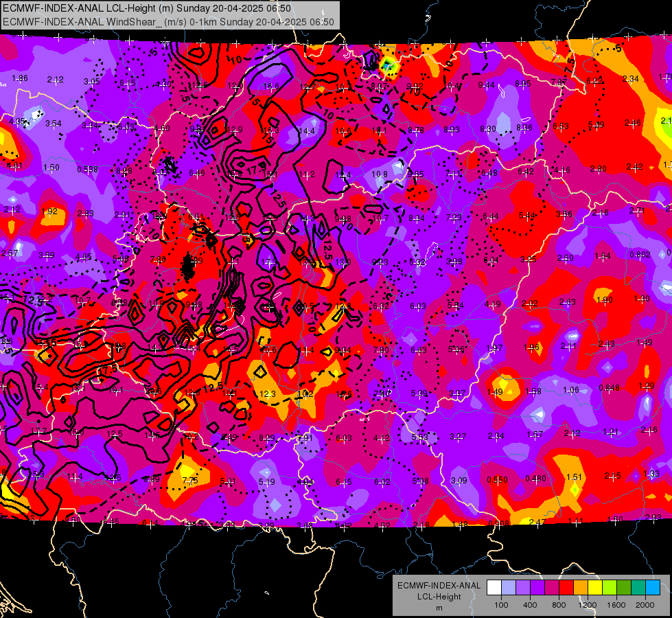Click the 'LCL-Height' legend title
The width and height of the screenshot is (672, 618).
(439, 597)
